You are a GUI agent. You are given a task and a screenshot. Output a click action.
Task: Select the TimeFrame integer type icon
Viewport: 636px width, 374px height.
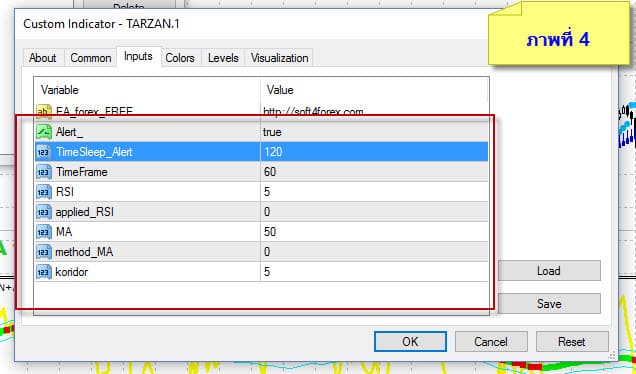click(x=44, y=172)
